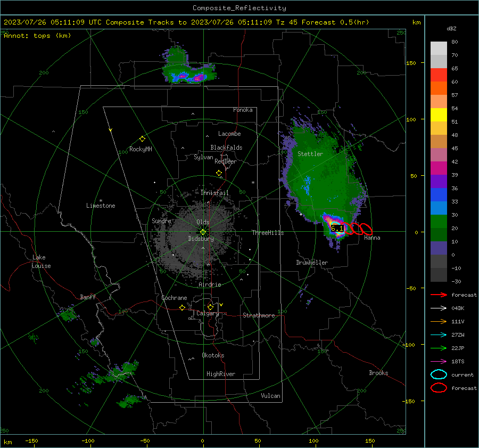Click the Brooks city label
The width and height of the screenshot is (479, 448).
[378, 373]
